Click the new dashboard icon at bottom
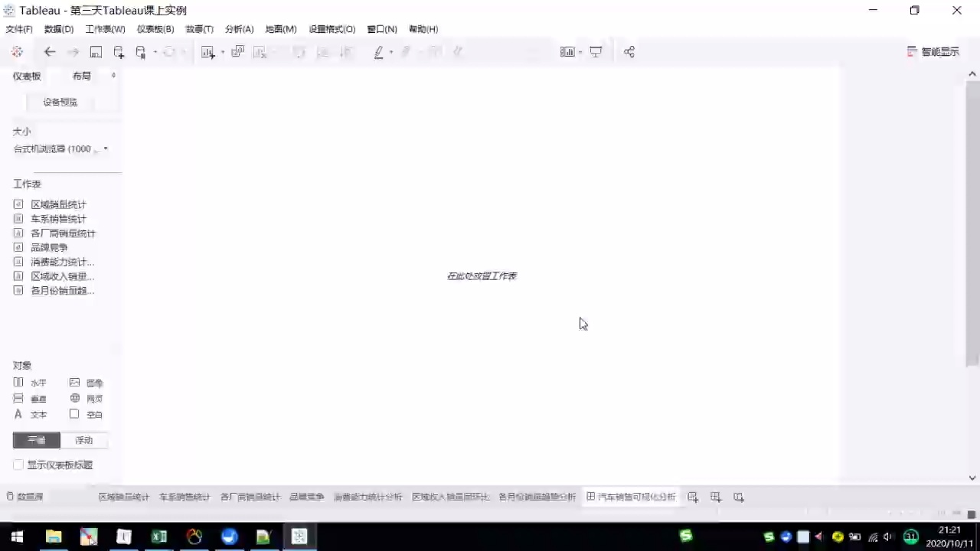The image size is (980, 551). click(x=716, y=497)
